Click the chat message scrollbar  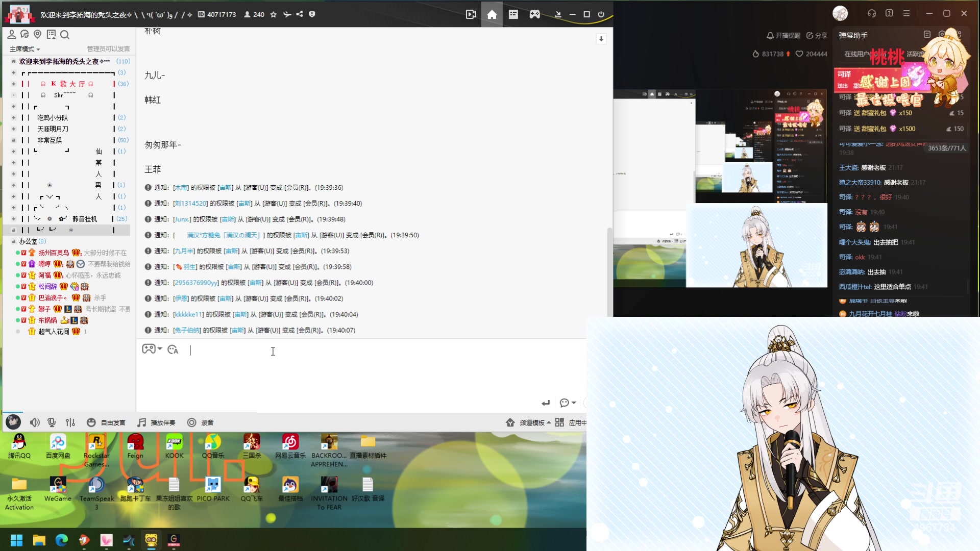tap(609, 272)
